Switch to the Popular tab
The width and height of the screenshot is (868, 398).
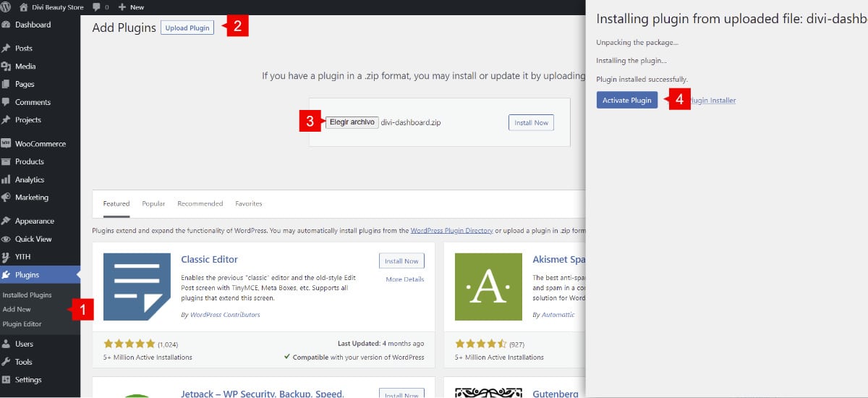point(153,204)
